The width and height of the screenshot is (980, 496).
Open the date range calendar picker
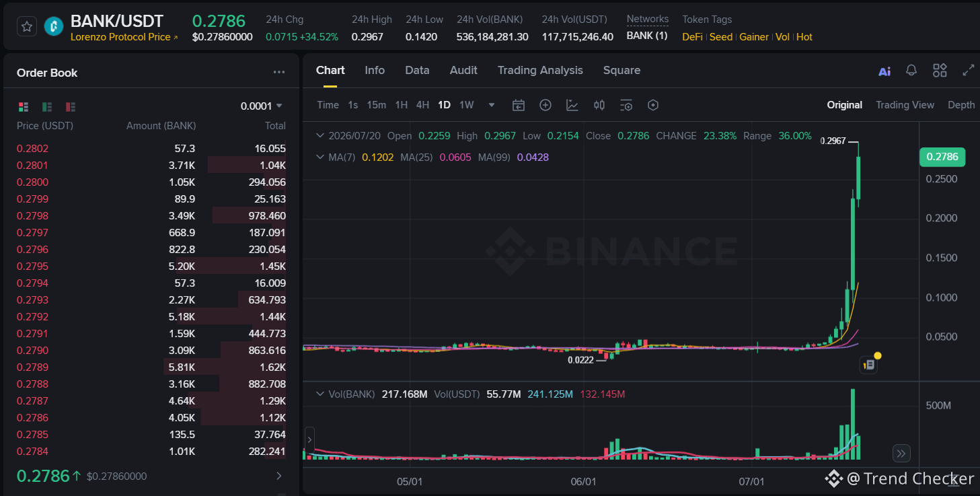(518, 105)
